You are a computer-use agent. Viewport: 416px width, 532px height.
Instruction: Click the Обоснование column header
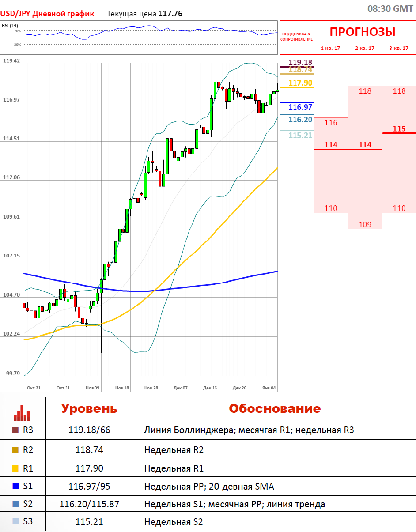click(x=275, y=409)
